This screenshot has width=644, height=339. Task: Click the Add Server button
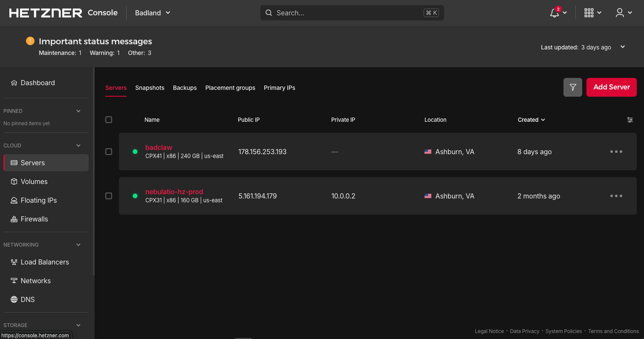[x=611, y=87]
